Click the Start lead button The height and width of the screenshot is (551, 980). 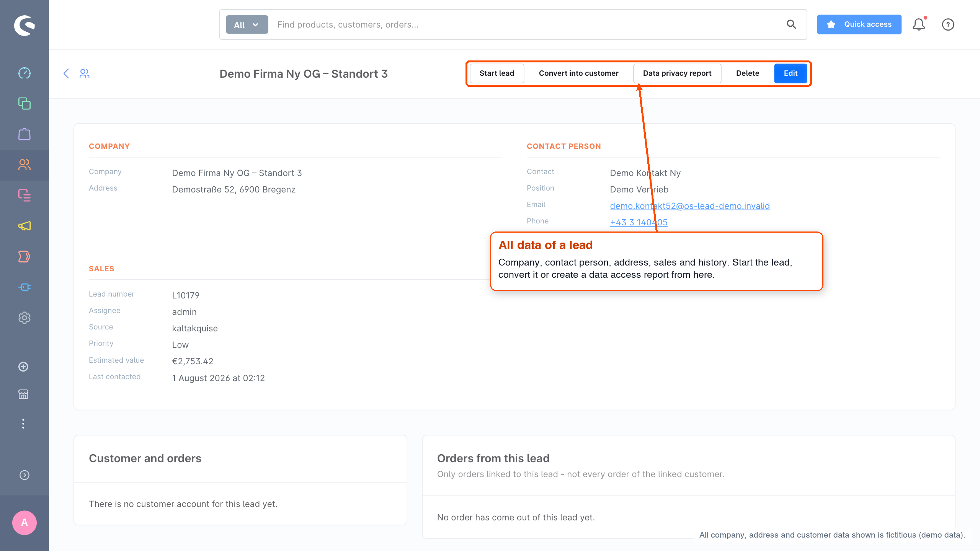tap(497, 73)
